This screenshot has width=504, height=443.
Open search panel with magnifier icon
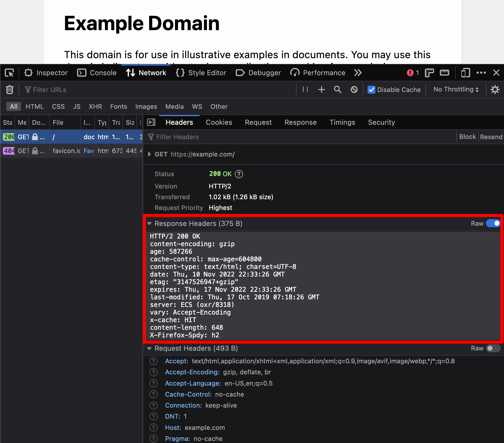coord(338,90)
